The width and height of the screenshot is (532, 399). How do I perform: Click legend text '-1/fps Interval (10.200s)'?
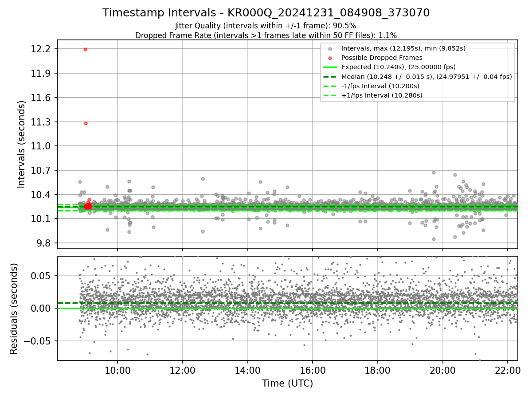pos(380,86)
